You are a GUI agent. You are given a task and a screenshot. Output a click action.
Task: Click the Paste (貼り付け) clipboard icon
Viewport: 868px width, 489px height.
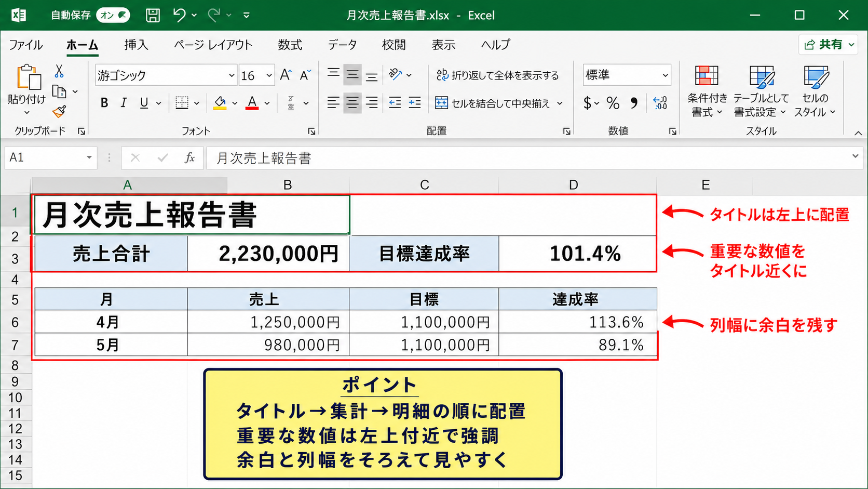[x=29, y=77]
